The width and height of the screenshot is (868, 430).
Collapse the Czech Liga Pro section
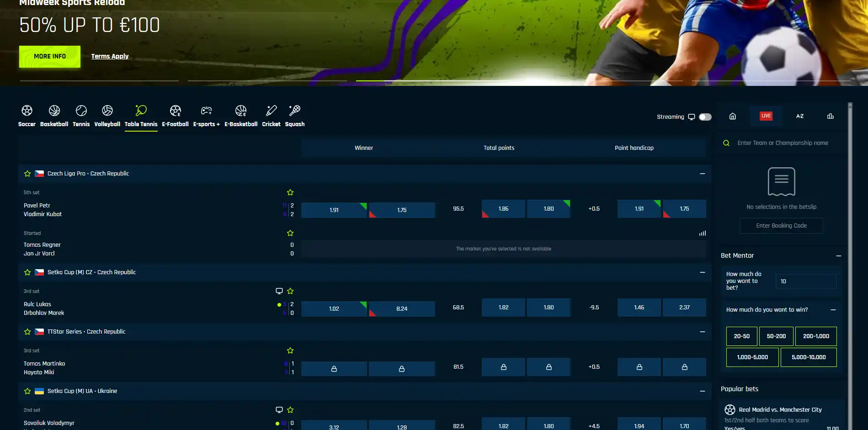pos(703,174)
